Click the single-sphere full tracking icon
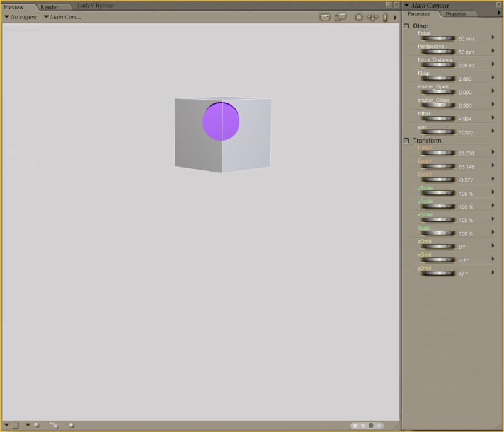 click(71, 425)
